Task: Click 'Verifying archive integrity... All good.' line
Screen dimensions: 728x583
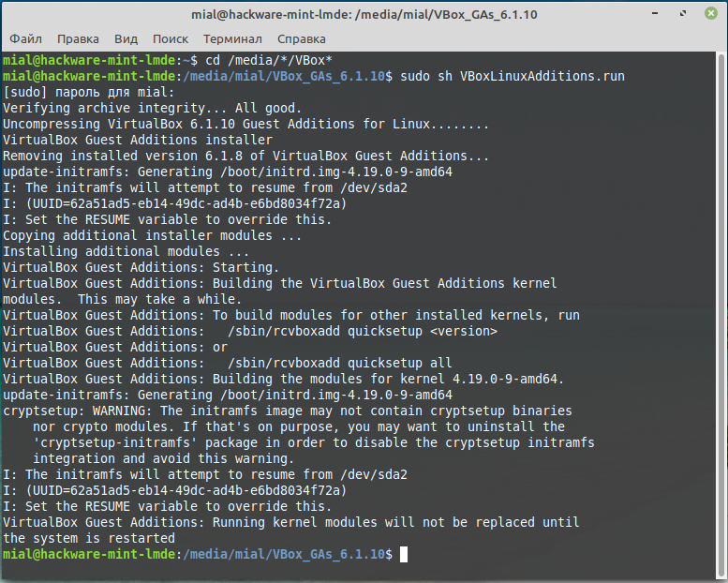Action: 153,108
